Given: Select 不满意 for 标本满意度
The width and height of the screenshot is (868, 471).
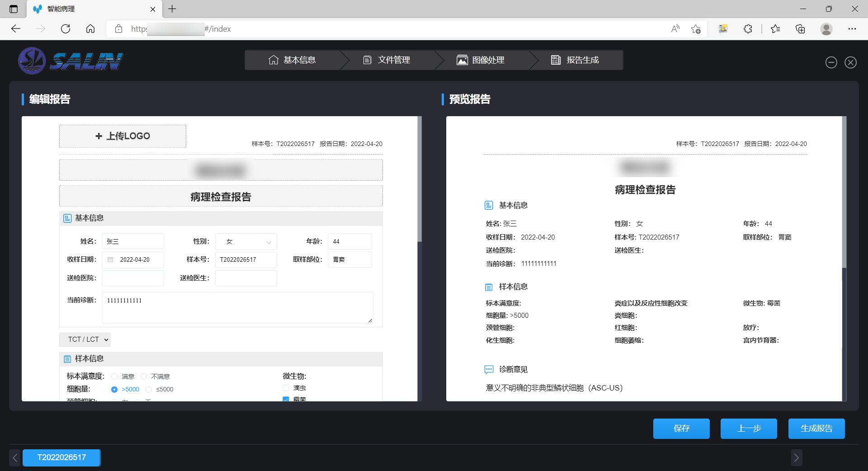Looking at the screenshot, I should point(144,377).
